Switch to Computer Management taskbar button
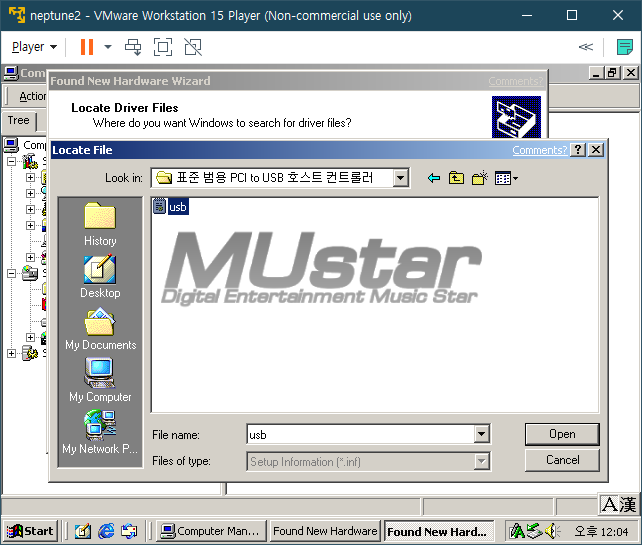The image size is (642, 545). tap(212, 531)
